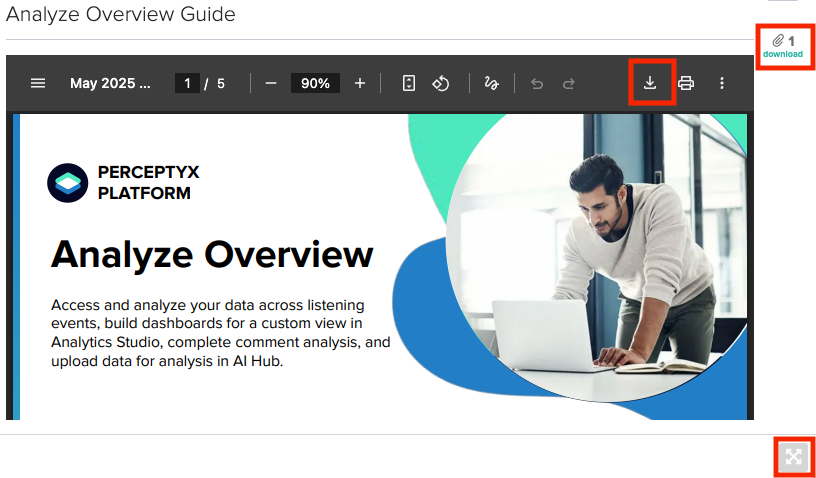816x478 pixels.
Task: Print the PDF document
Action: click(686, 83)
